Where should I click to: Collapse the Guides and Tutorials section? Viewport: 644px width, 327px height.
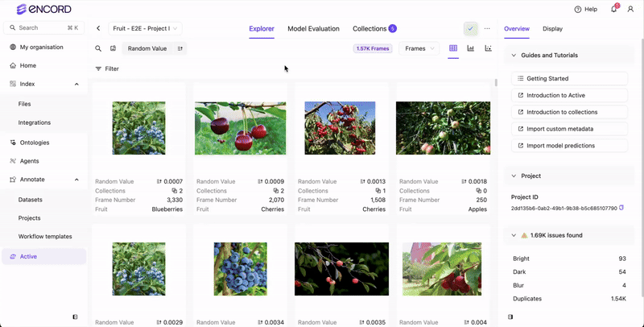click(514, 55)
